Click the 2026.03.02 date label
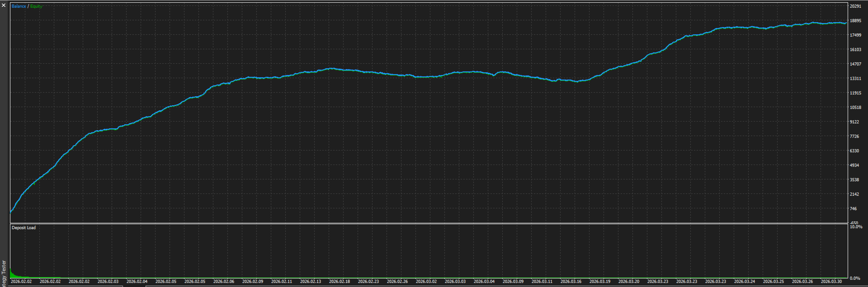The width and height of the screenshot is (868, 287). click(426, 282)
